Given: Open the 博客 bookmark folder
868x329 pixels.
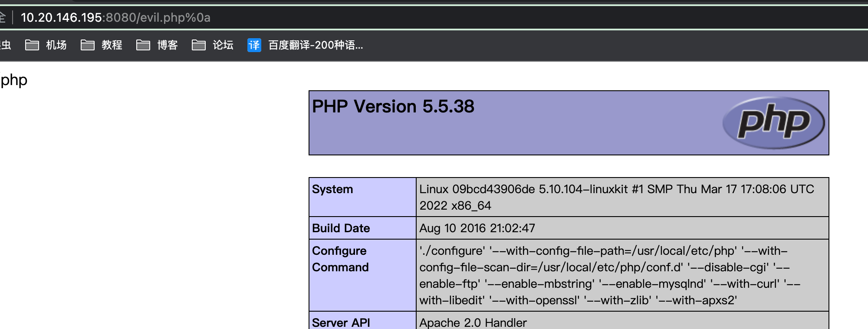Looking at the screenshot, I should (x=157, y=45).
